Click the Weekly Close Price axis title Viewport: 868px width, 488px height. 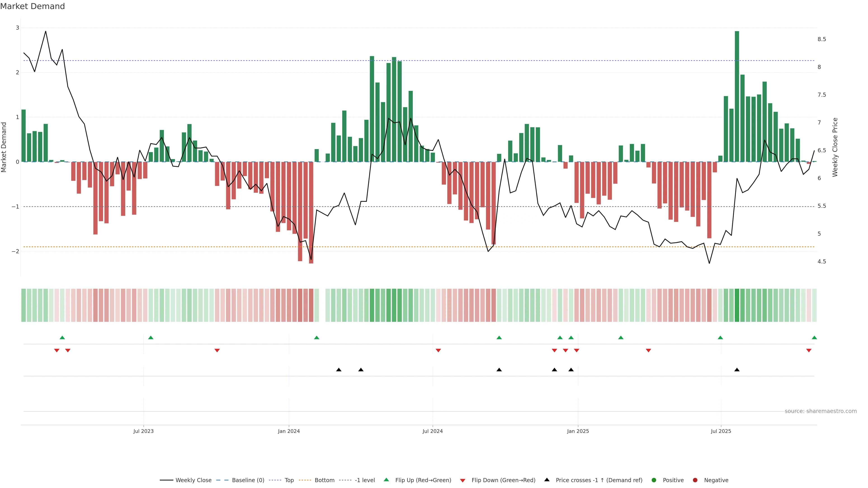click(835, 147)
